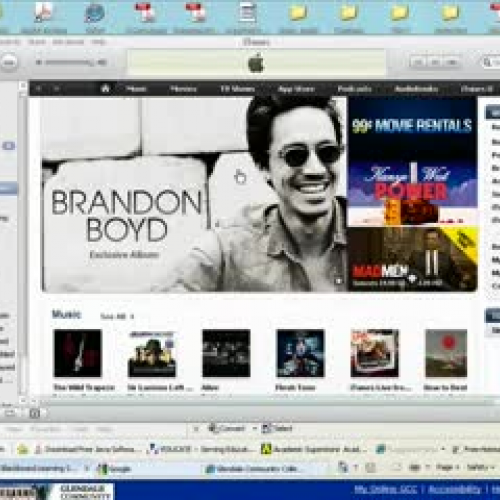Click the Glendale Community College logo
Screen dimensions: 500x500
[57, 492]
